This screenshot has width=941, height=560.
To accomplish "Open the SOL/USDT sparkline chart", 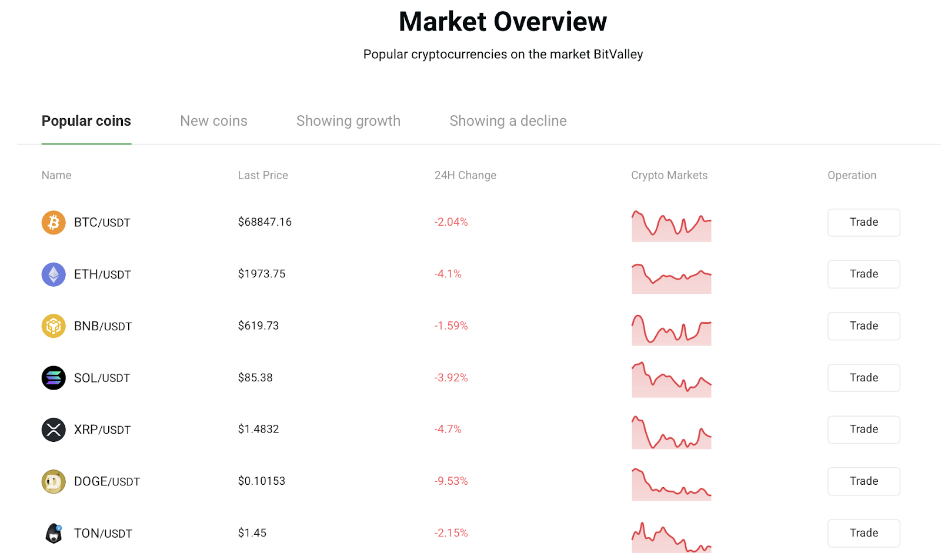I will 671,380.
